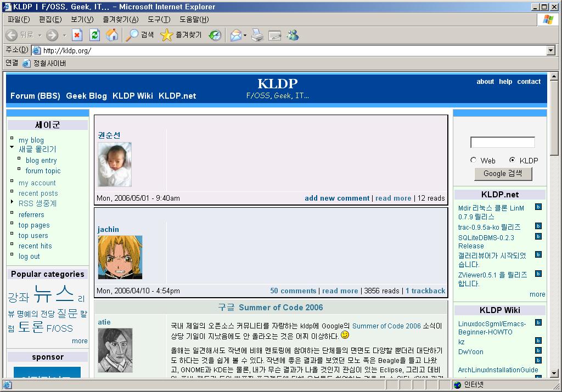
Task: Click the Windows logo throbber icon
Action: click(548, 19)
